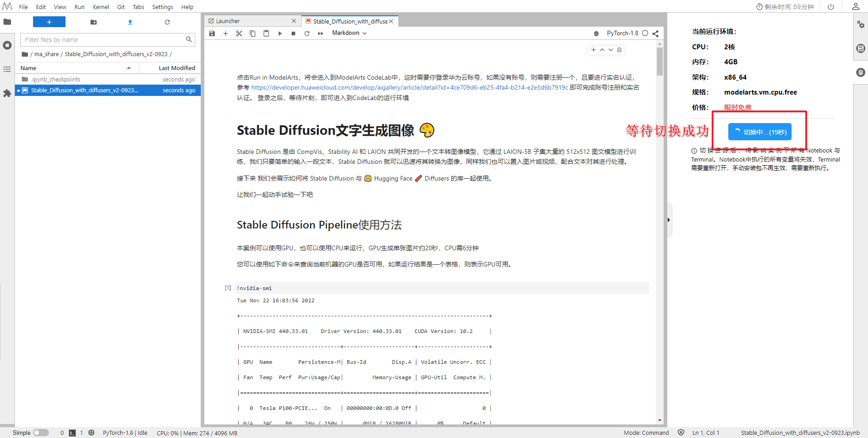Screen dimensions: 868x438
Task: Click the blue 切换中 switching button
Action: pos(760,132)
